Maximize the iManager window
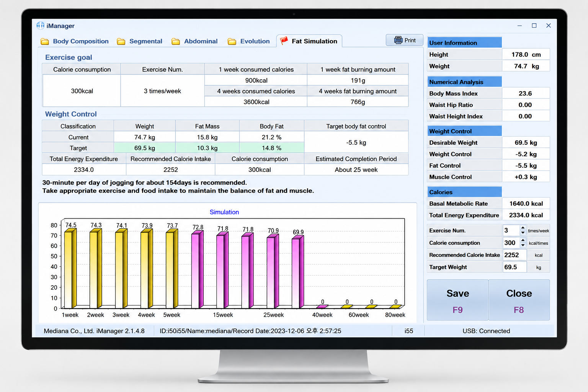The height and width of the screenshot is (392, 588). pyautogui.click(x=534, y=26)
